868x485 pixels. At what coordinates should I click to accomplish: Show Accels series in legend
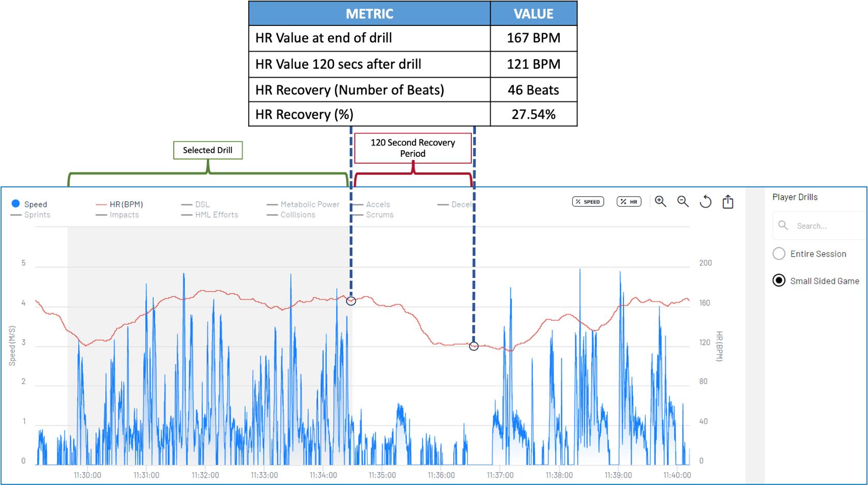pos(371,204)
